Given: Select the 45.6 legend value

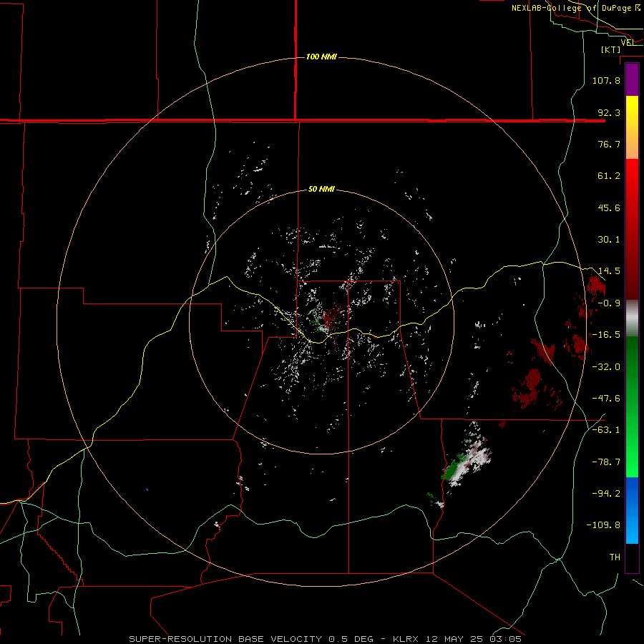Looking at the screenshot, I should [609, 208].
